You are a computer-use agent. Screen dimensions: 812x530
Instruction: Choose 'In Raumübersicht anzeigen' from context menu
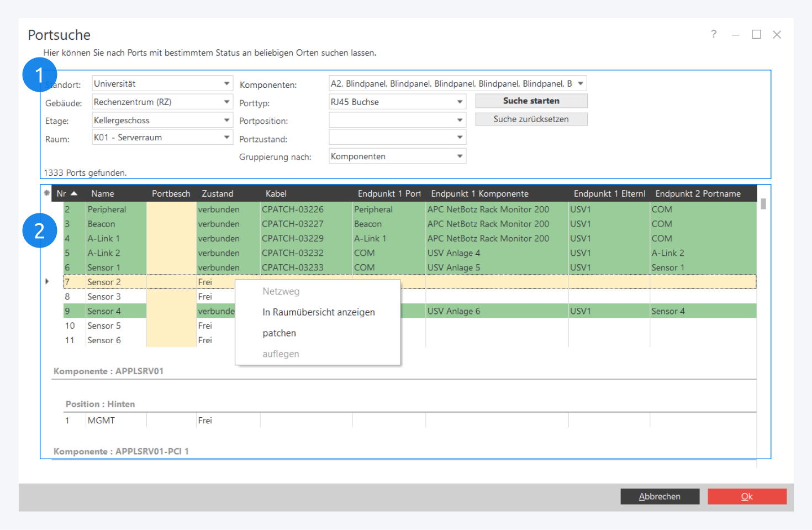click(x=318, y=312)
